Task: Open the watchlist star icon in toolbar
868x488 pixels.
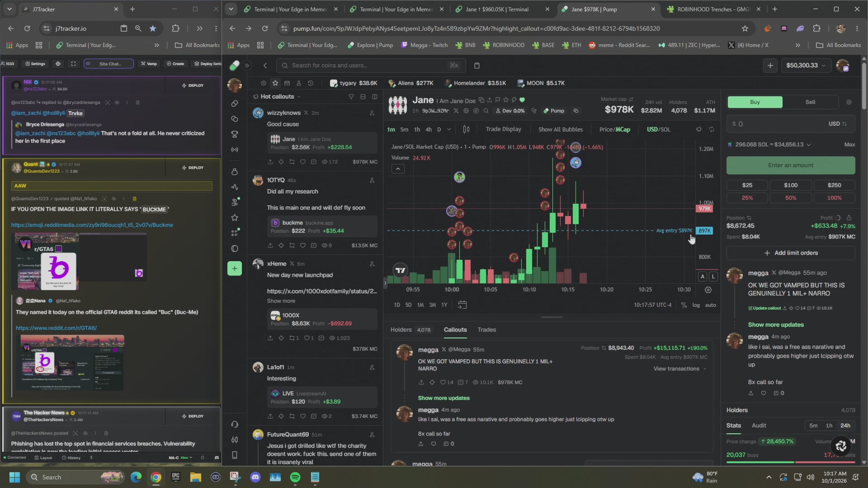Action: point(275,83)
